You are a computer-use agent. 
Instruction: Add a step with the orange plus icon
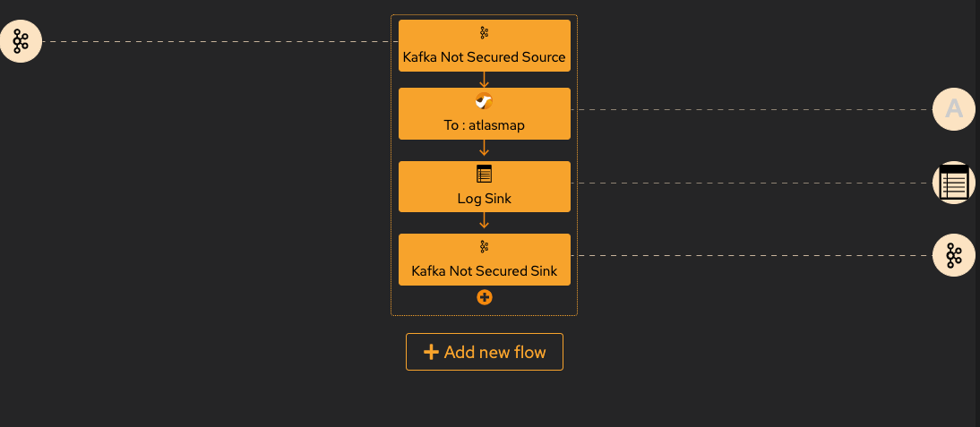point(485,298)
